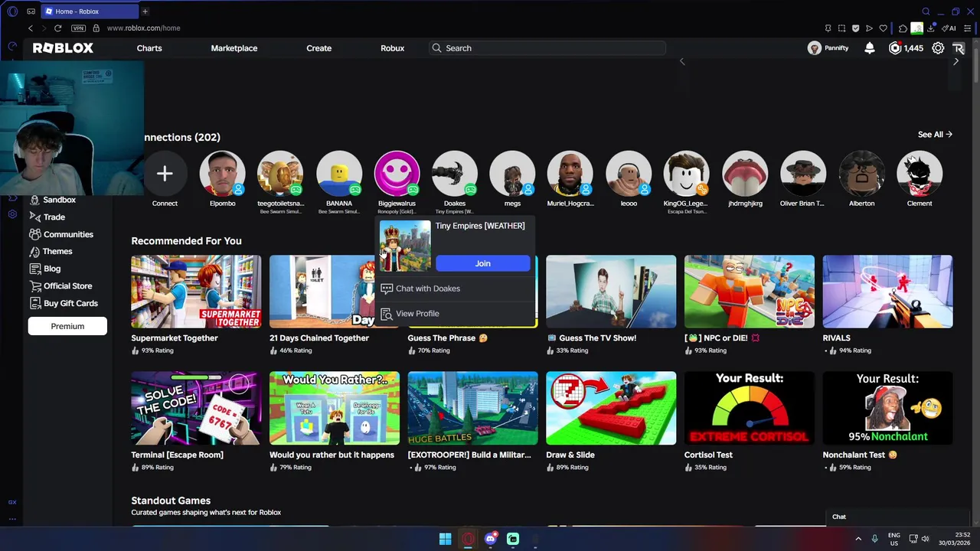Reload the current page
980x551 pixels.
coord(57,28)
